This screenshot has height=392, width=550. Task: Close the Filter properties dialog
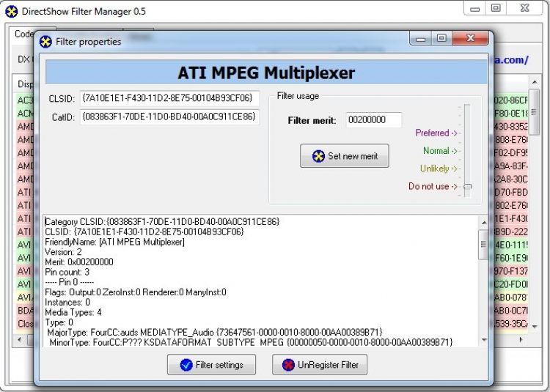pos(470,38)
